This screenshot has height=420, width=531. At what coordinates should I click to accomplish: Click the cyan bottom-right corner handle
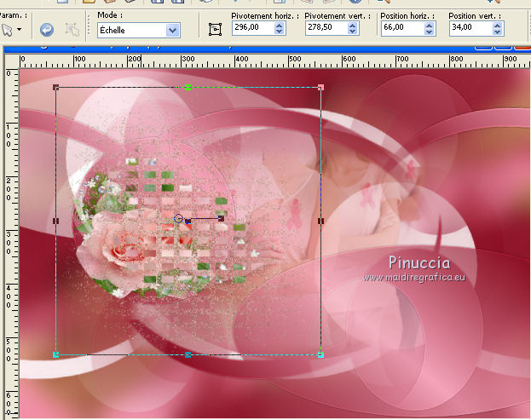point(320,354)
